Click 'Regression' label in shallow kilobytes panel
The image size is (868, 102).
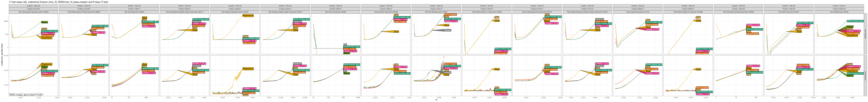click(x=248, y=15)
